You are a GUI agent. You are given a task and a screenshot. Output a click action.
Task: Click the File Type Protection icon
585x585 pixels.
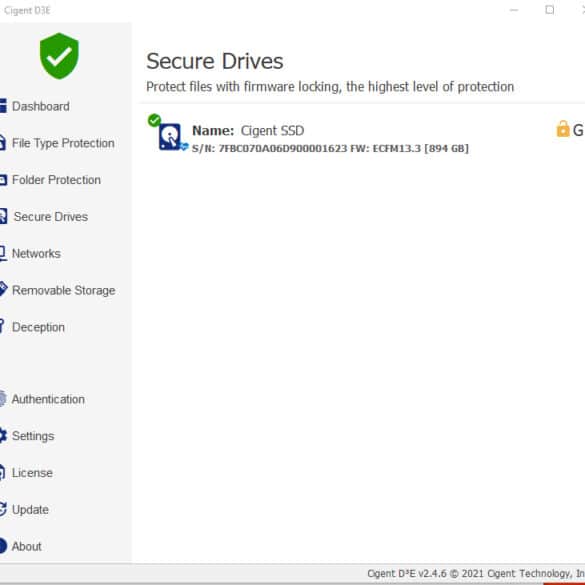click(x=3, y=143)
